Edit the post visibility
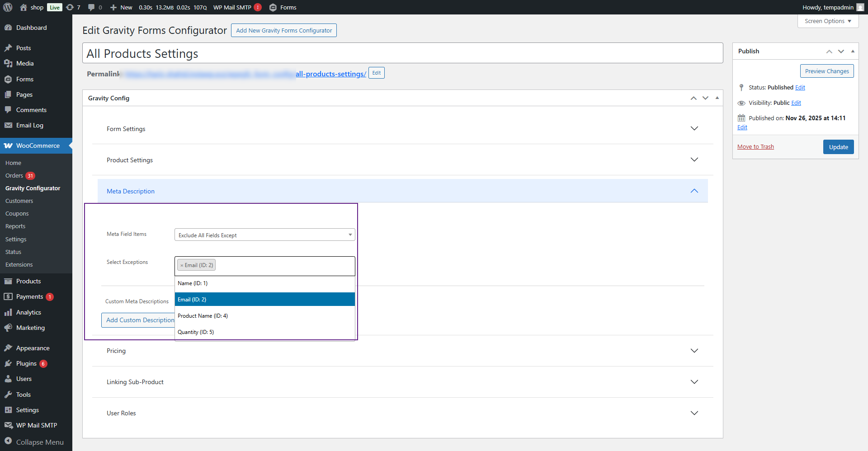This screenshot has width=868, height=451. pyautogui.click(x=796, y=103)
